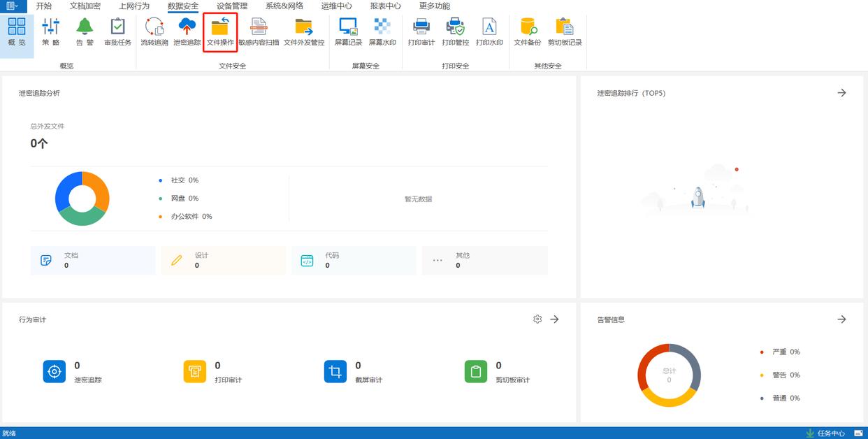Expand the 告警信息 panel with arrow

(x=841, y=319)
